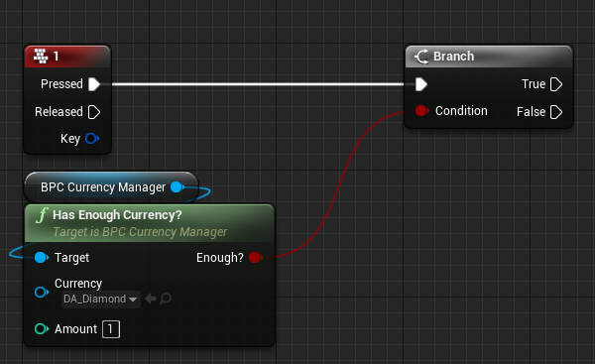Viewport: 595px width, 364px height.
Task: Click the Amount value input field
Action: tap(111, 329)
